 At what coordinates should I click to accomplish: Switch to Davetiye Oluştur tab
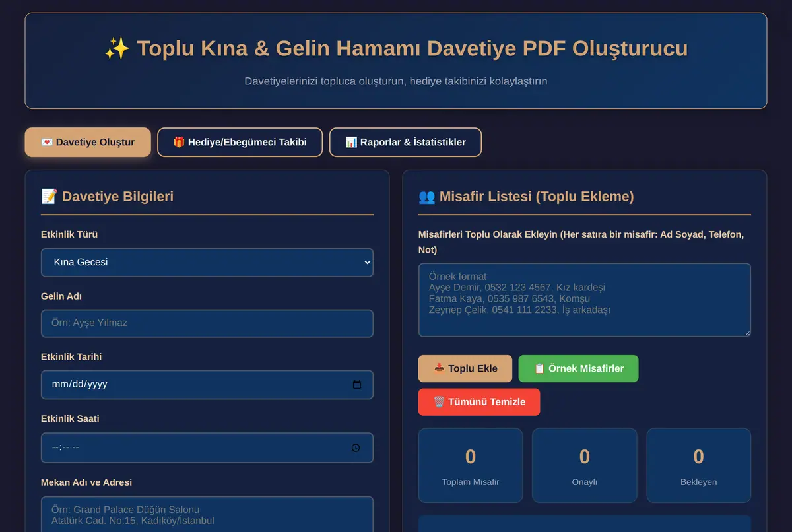88,142
